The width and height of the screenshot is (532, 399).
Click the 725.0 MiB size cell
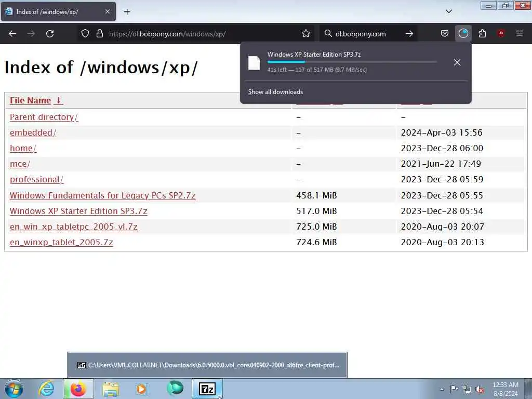[x=316, y=227]
